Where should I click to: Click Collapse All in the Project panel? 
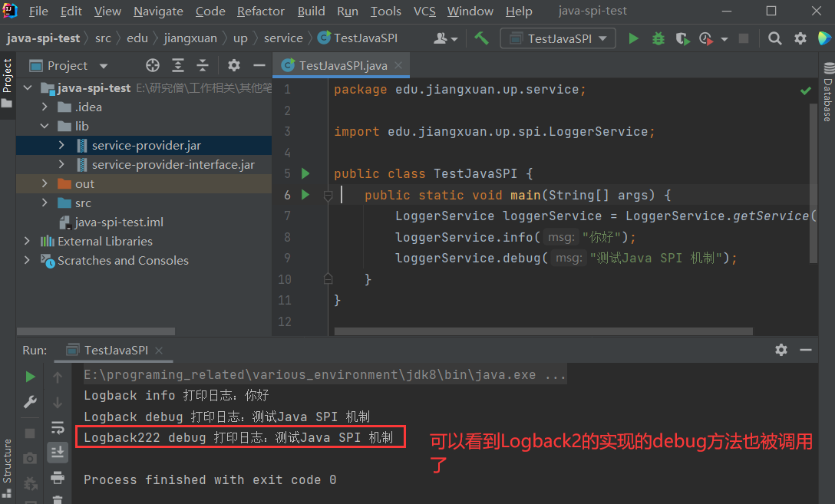click(203, 65)
